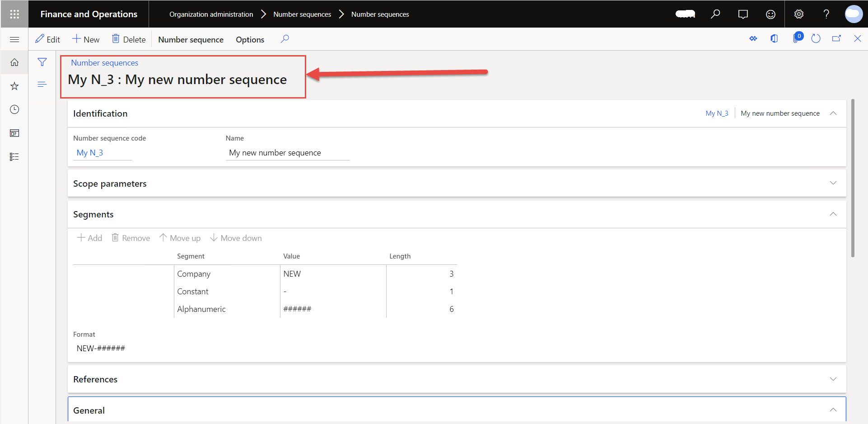Viewport: 868px width, 424px height.
Task: Select the Company segment row
Action: [x=265, y=274]
